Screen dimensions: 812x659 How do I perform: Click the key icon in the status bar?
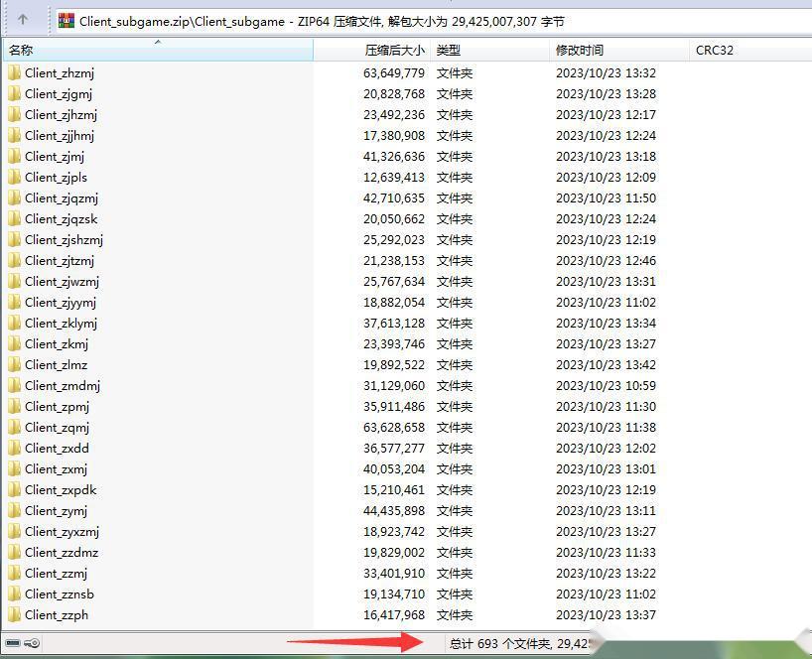point(31,643)
